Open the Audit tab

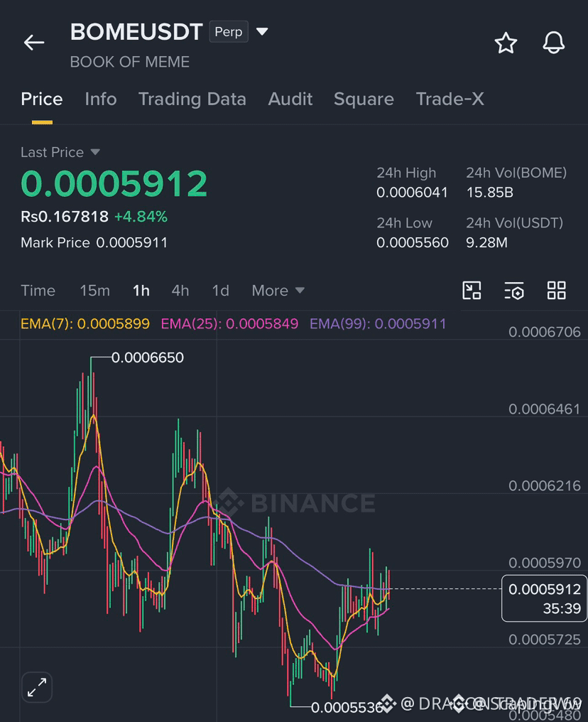290,99
